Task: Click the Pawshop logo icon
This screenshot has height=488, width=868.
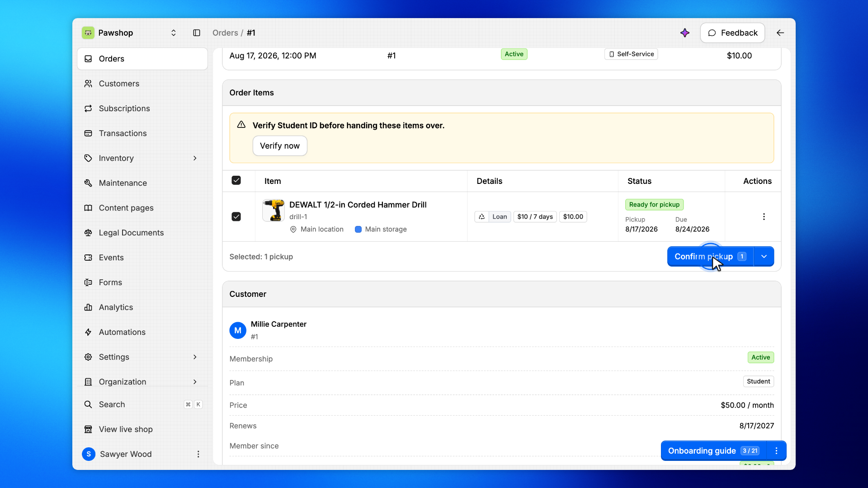Action: click(88, 33)
